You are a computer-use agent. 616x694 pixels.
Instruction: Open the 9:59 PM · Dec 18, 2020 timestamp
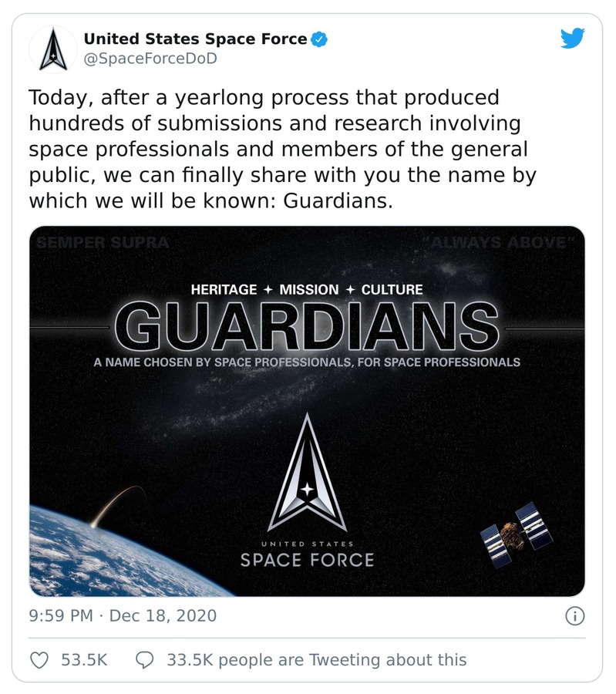coord(123,616)
